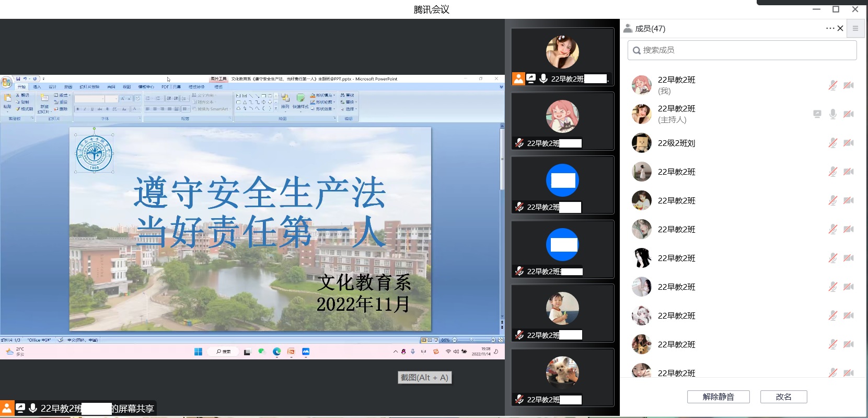Open the PDF工具集 ribbon tab
Image resolution: width=868 pixels, height=418 pixels.
[171, 87]
